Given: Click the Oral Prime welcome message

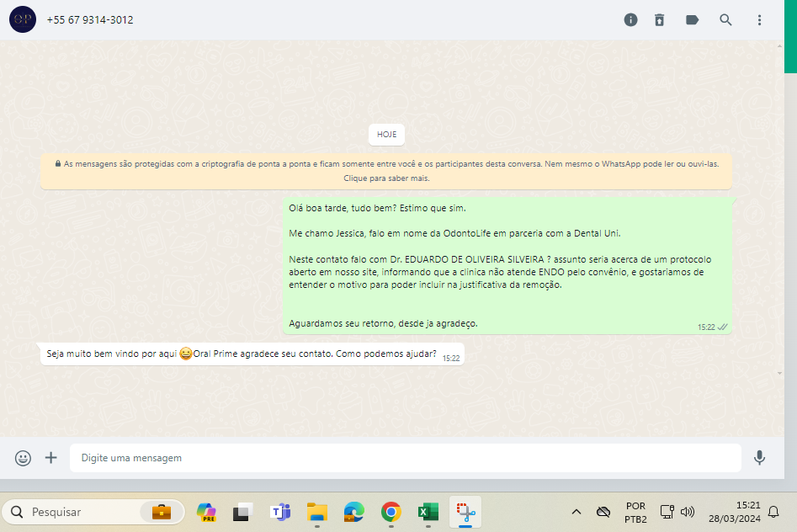Looking at the screenshot, I should (252, 354).
